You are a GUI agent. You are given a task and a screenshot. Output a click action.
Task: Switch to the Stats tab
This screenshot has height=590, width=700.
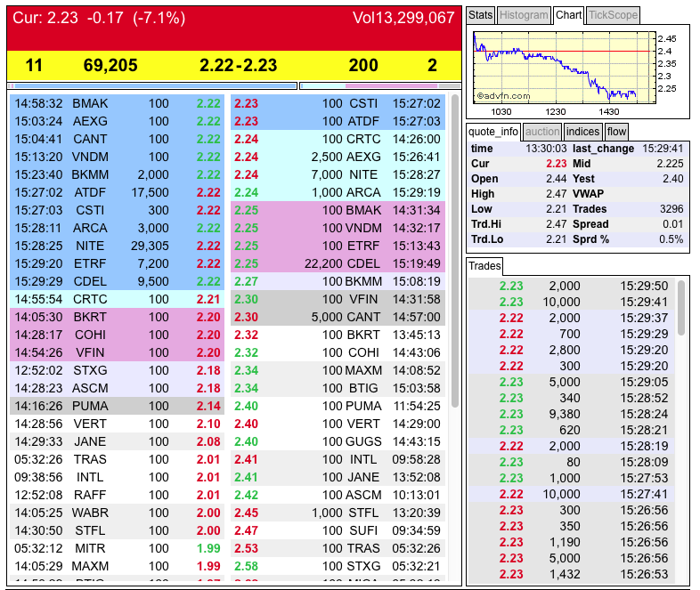pyautogui.click(x=480, y=15)
